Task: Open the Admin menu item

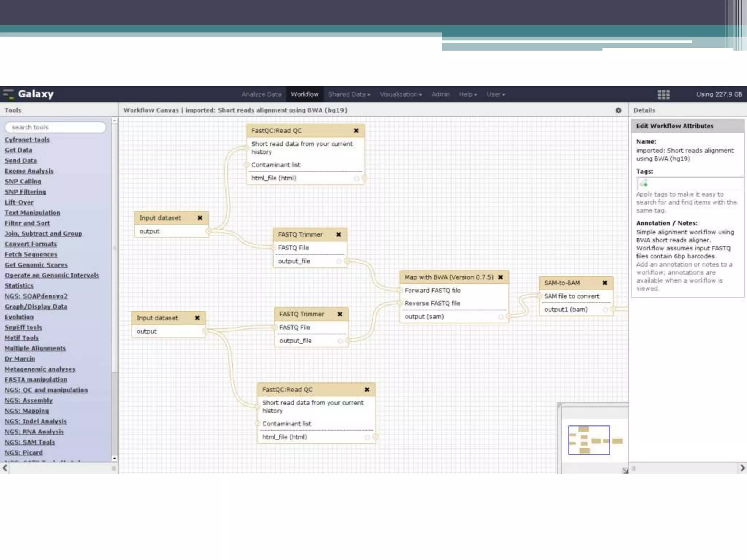Action: [440, 94]
